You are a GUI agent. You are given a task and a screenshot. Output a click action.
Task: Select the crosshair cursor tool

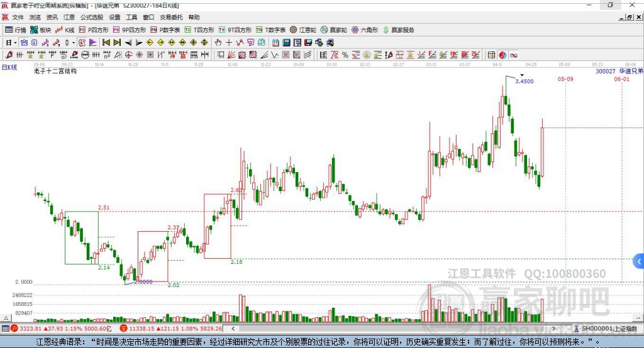(229, 43)
